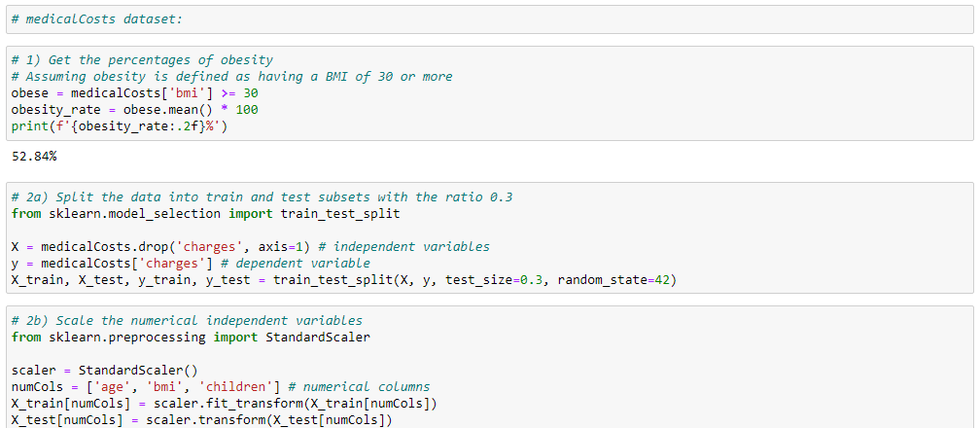980x428 pixels.
Task: Click the obesity_rate = obese.mean() * 100 line
Action: tap(135, 110)
